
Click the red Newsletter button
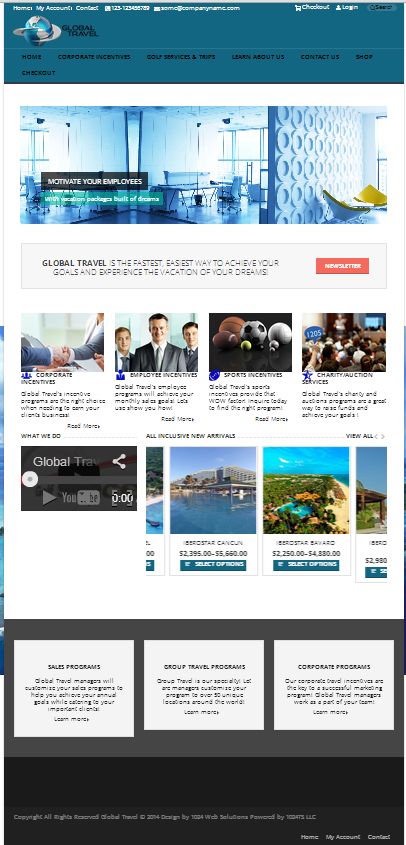[342, 266]
